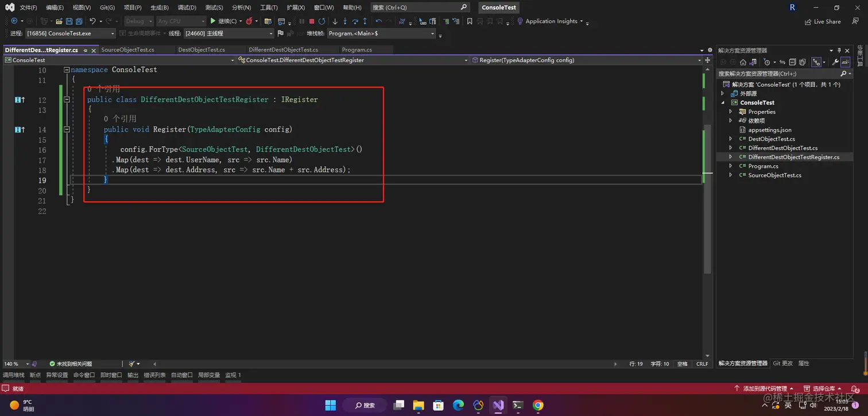This screenshot has height=416, width=868.
Task: Click Collapse All icon in Solution Explorer
Action: [x=792, y=62]
